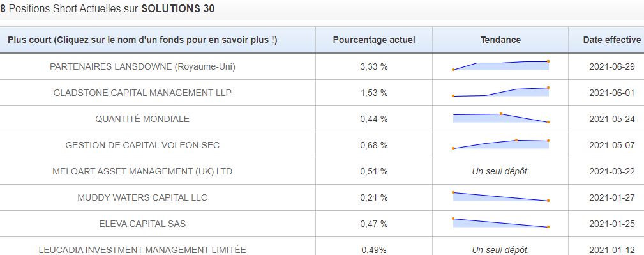Screen dimensions: 644x255
Task: Open PARTENAIRES LANSDOWNE (Royaume-Uni) fund link
Action: 142,66
